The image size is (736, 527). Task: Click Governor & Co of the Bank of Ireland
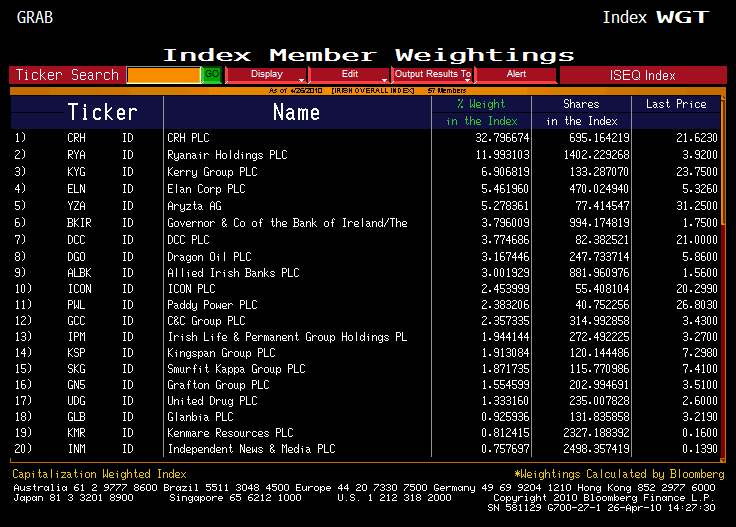pyautogui.click(x=287, y=222)
